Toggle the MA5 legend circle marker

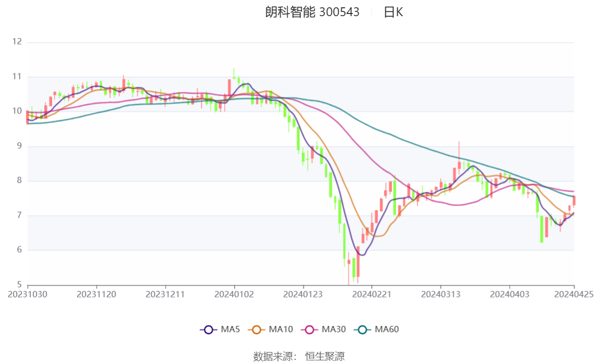pyautogui.click(x=209, y=330)
